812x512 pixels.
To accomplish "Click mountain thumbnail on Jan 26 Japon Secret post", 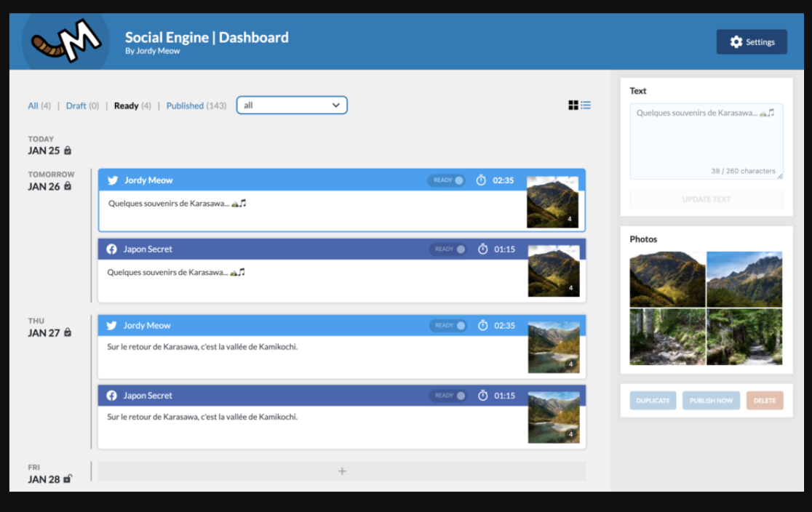I will pos(554,271).
